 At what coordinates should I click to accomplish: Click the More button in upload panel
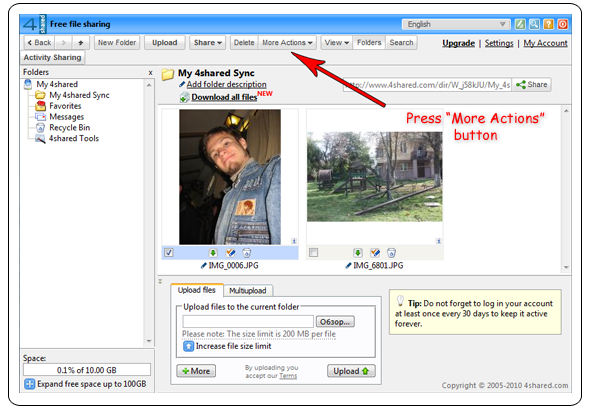196,371
